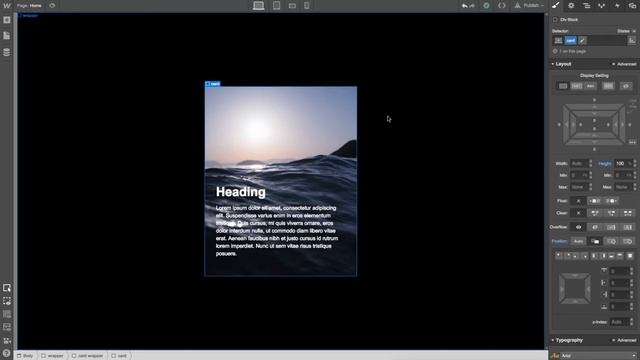Set display to None (hidden)
This screenshot has width=640, height=360.
tap(626, 86)
